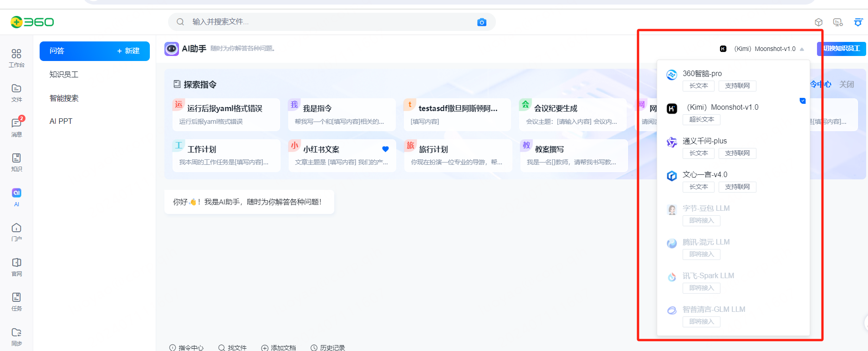The image size is (868, 351).
Task: Click the Kimi model logo in list
Action: (x=672, y=108)
